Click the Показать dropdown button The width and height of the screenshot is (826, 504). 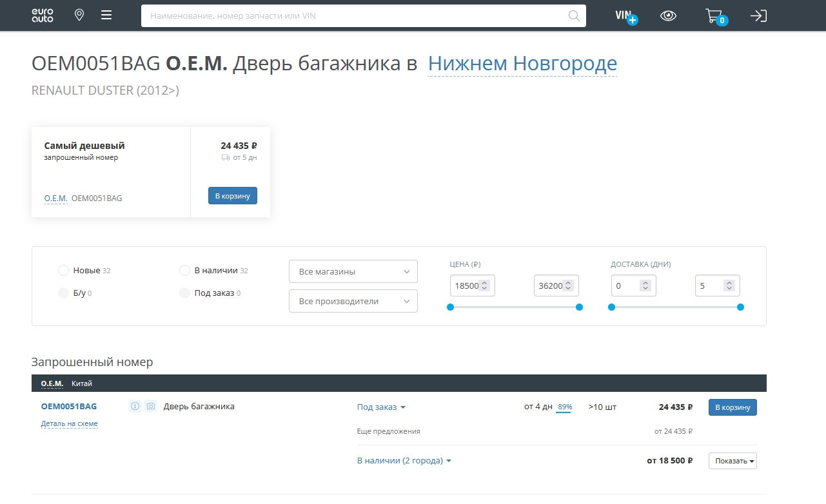tap(733, 461)
